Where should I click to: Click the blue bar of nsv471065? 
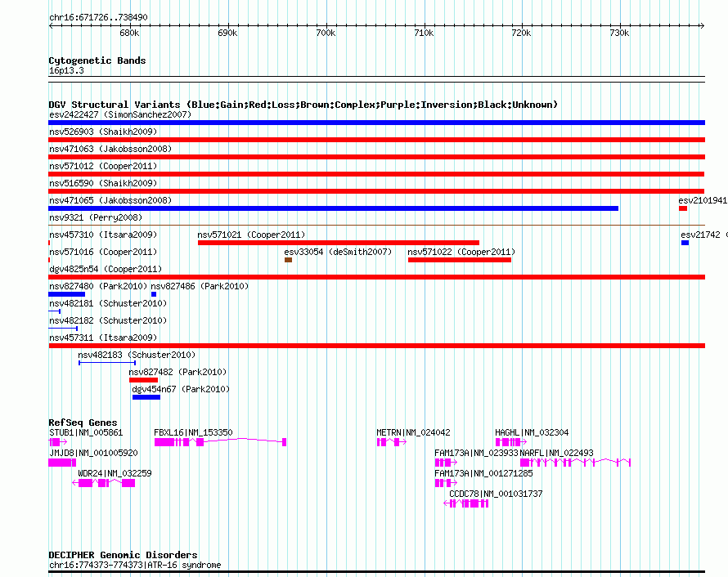pyautogui.click(x=334, y=208)
